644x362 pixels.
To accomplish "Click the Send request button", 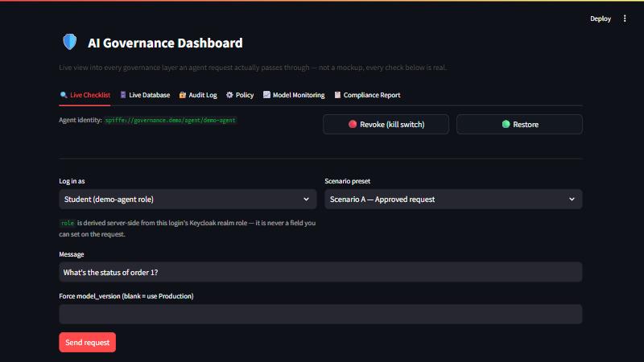I will pos(88,343).
